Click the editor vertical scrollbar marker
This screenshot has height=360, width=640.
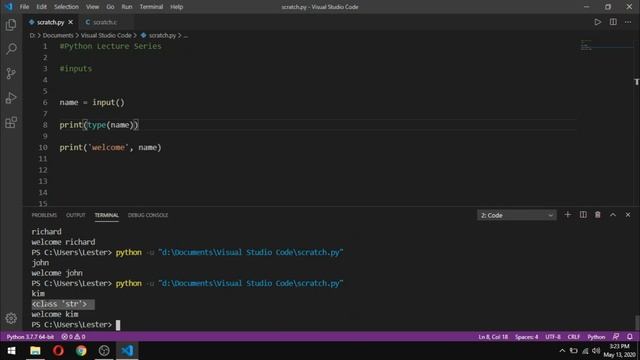637,82
